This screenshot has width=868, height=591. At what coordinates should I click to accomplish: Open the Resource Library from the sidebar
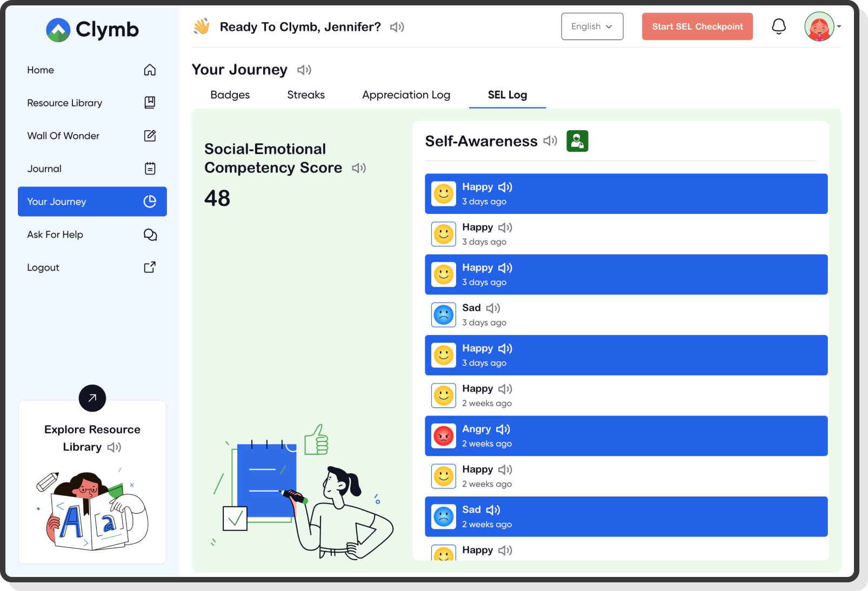[150, 103]
